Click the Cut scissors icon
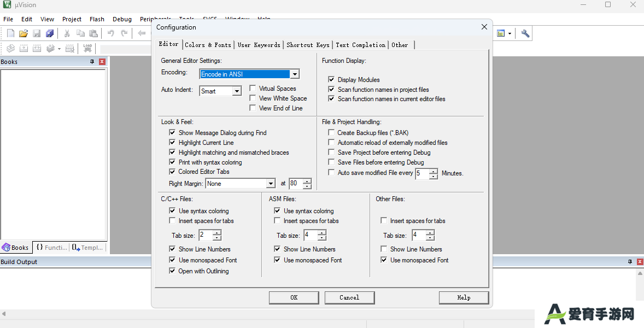644x328 pixels. pos(67,33)
